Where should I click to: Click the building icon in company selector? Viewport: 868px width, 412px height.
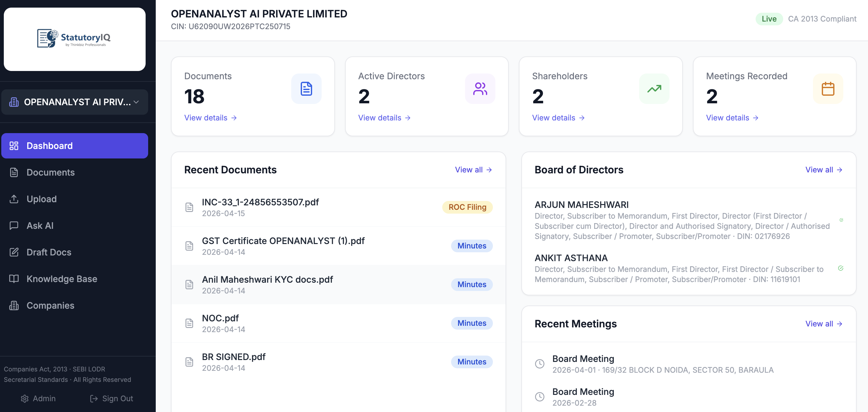(x=14, y=102)
